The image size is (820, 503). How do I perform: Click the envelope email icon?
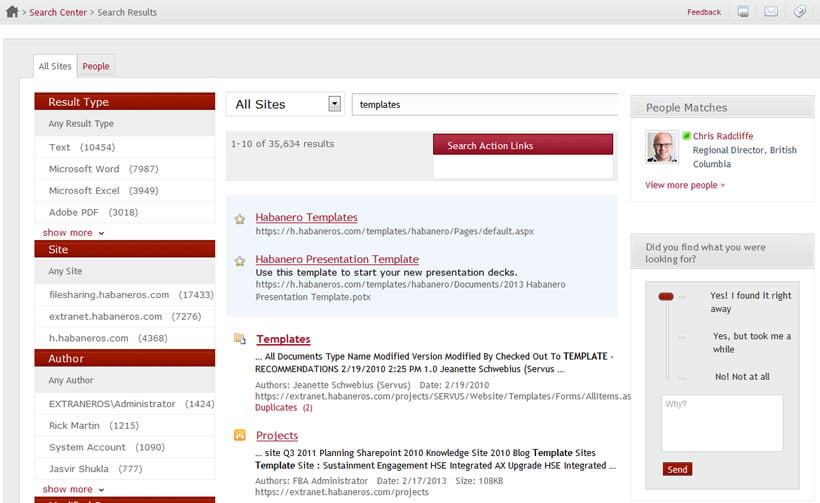pos(771,12)
